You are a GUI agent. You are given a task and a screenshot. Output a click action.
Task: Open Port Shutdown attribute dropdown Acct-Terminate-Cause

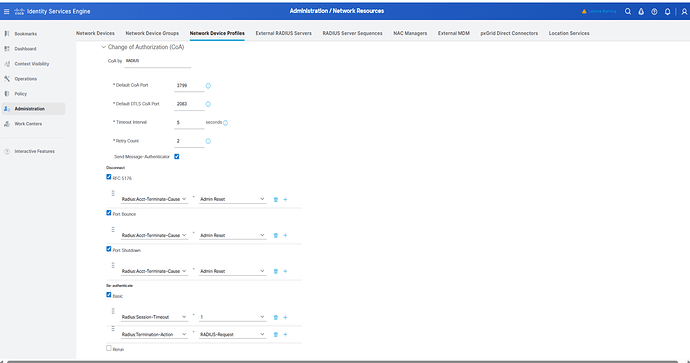154,271
